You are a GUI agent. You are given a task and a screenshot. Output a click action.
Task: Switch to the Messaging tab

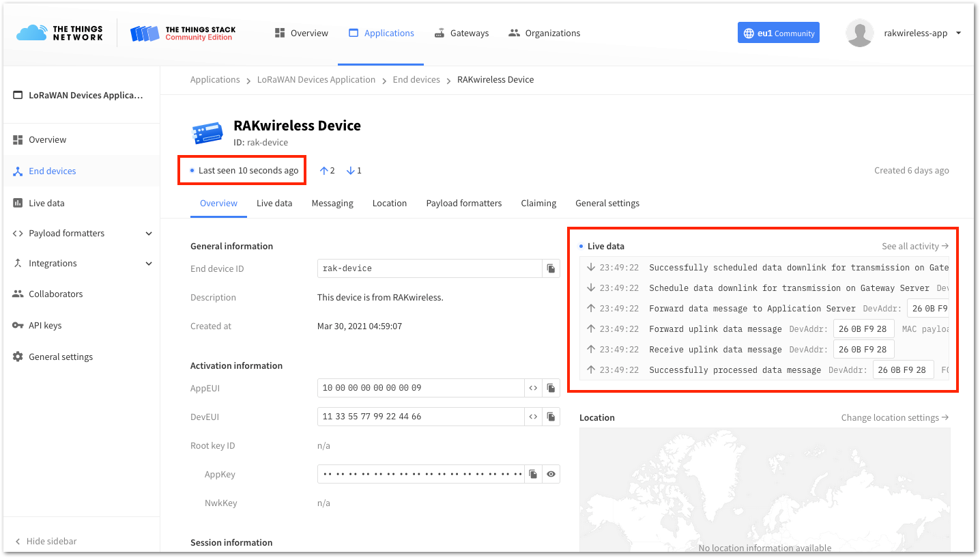point(332,204)
